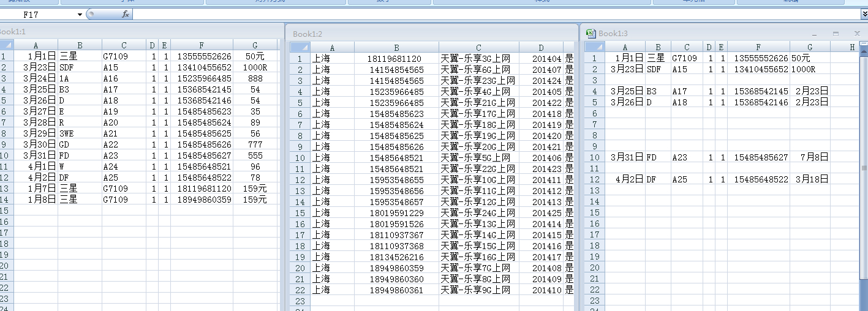
Task: Click cell A18 in Book1:3 column C
Action: (x=686, y=102)
